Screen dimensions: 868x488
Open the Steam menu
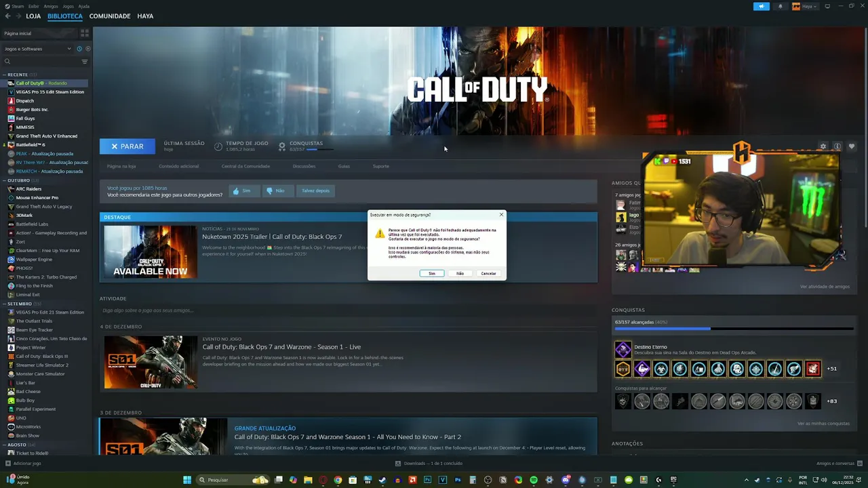click(x=14, y=6)
